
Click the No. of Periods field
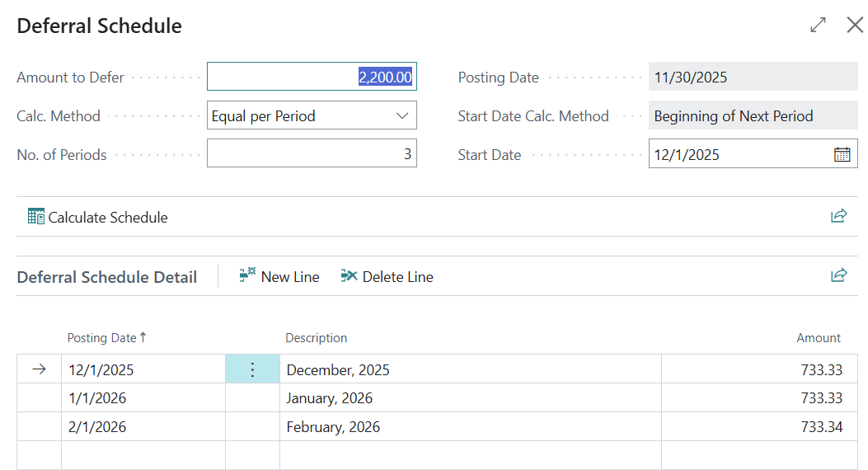coord(312,154)
